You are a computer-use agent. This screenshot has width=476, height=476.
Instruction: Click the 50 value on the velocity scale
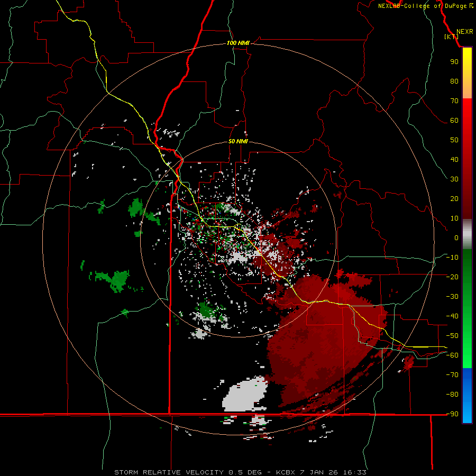[454, 140]
